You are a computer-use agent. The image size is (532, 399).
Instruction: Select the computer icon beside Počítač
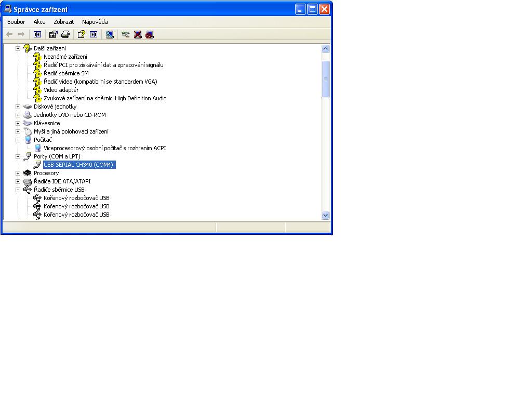click(28, 140)
